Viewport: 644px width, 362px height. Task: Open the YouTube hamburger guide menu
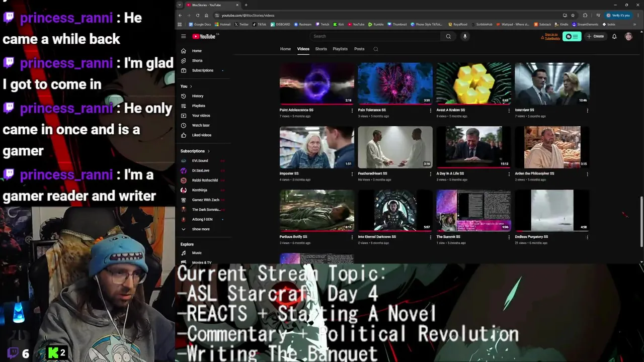pos(184,36)
